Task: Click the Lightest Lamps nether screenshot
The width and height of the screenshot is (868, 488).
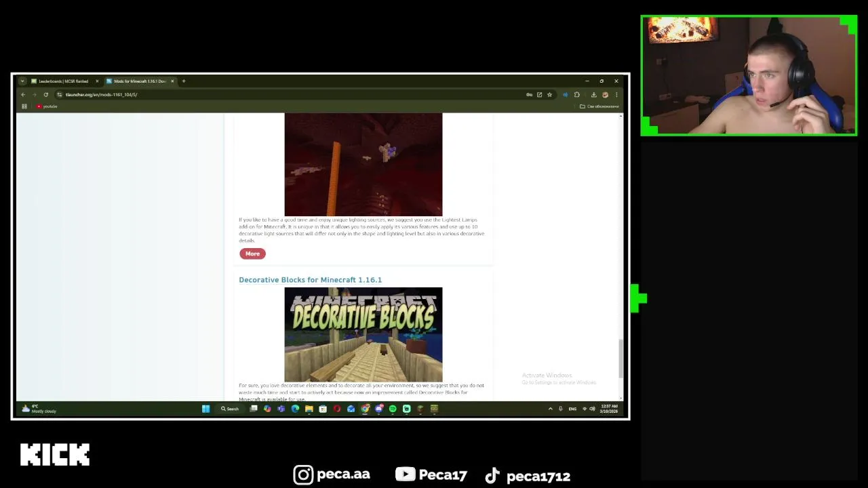Action: pyautogui.click(x=363, y=165)
